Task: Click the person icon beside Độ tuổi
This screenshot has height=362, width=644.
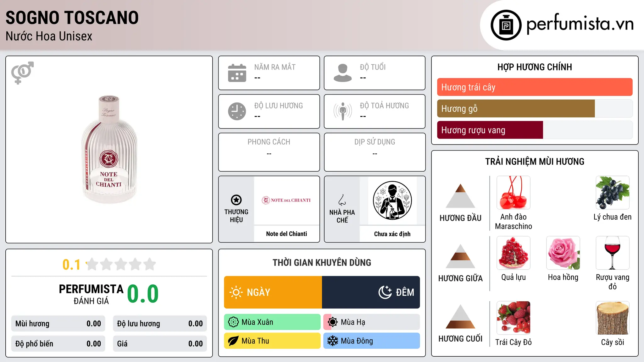Action: 343,73
